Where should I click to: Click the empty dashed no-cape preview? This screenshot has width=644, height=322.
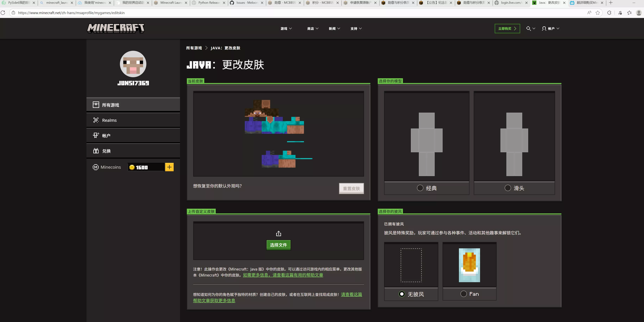411,265
